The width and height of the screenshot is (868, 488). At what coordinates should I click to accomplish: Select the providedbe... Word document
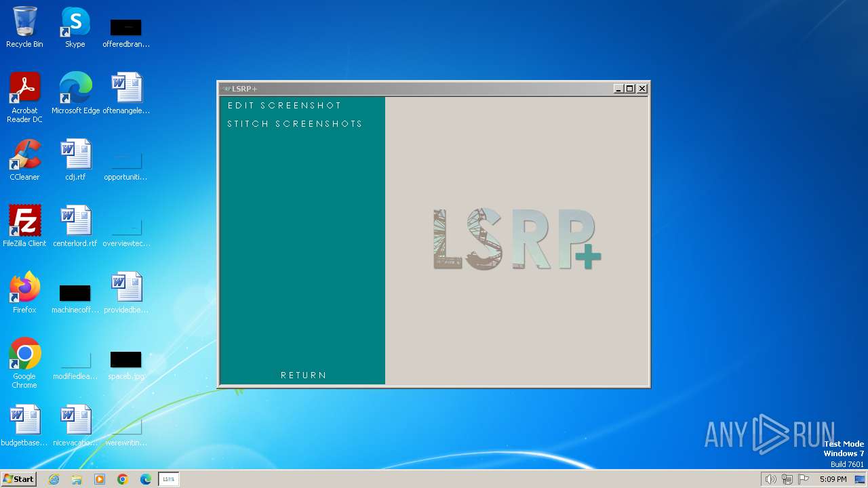click(x=126, y=293)
